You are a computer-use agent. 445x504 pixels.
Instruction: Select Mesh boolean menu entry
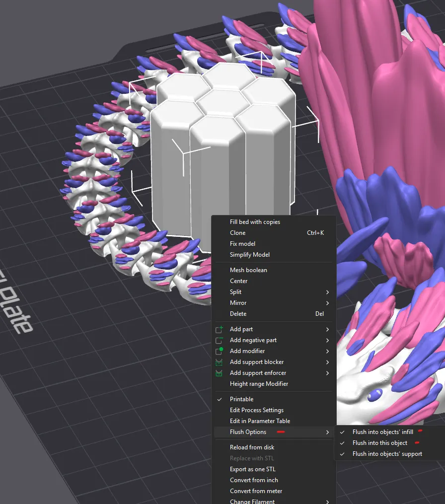[x=248, y=270]
